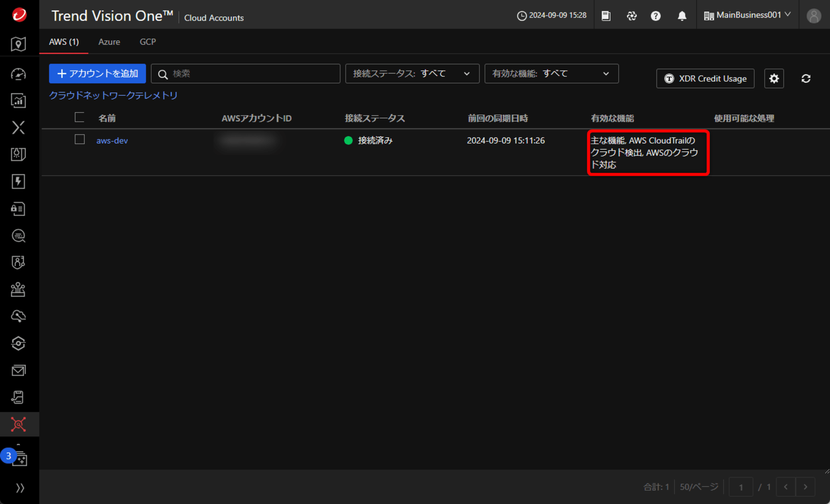830x504 pixels.
Task: Open the shield user sidebar icon
Action: tap(18, 262)
